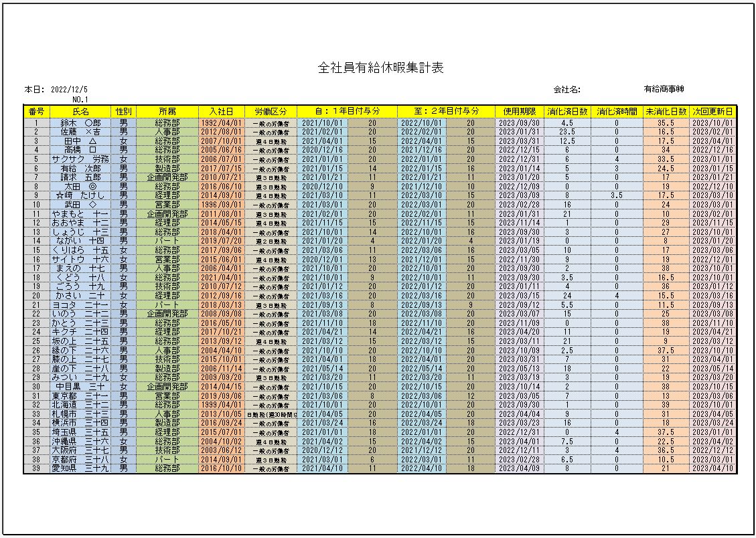The width and height of the screenshot is (756, 538).
Task: Select the name 有給 次郎
Action: (80, 168)
